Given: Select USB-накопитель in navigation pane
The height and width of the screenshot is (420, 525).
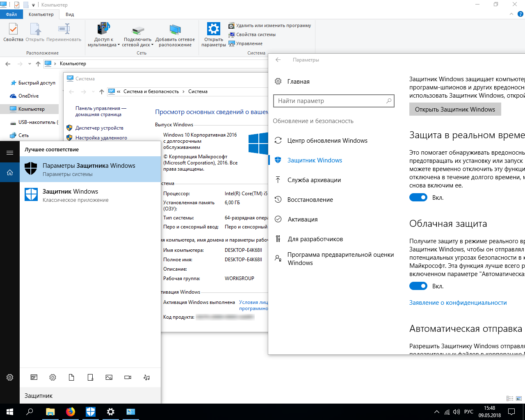Looking at the screenshot, I should (x=34, y=122).
